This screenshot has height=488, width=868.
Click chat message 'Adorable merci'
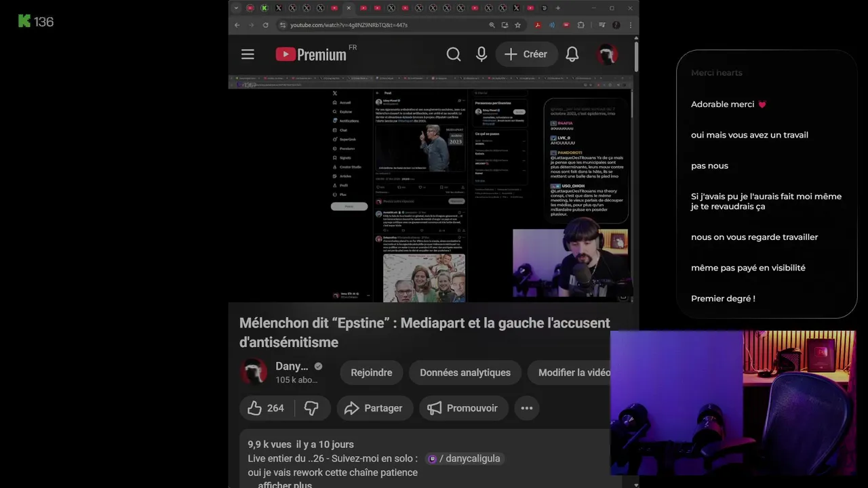pyautogui.click(x=728, y=104)
